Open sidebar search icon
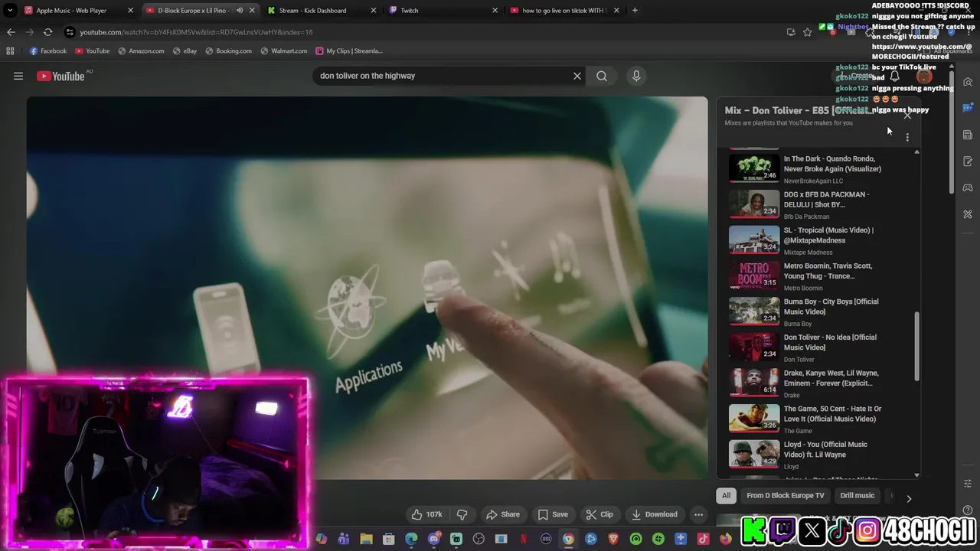The height and width of the screenshot is (551, 980). pyautogui.click(x=968, y=82)
